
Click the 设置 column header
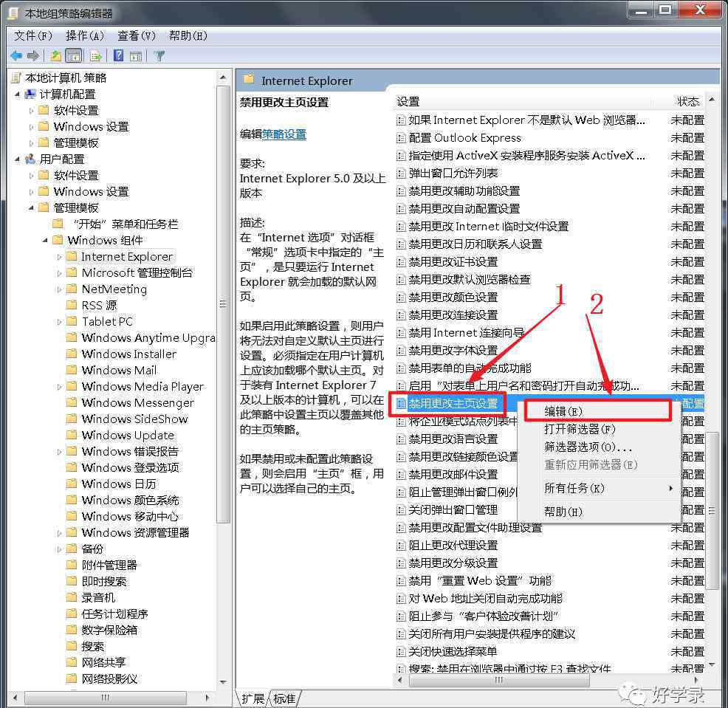(x=408, y=101)
